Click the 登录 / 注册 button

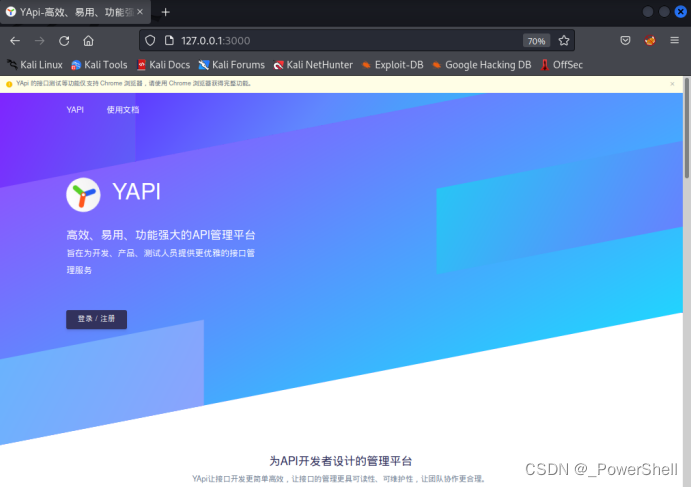97,319
